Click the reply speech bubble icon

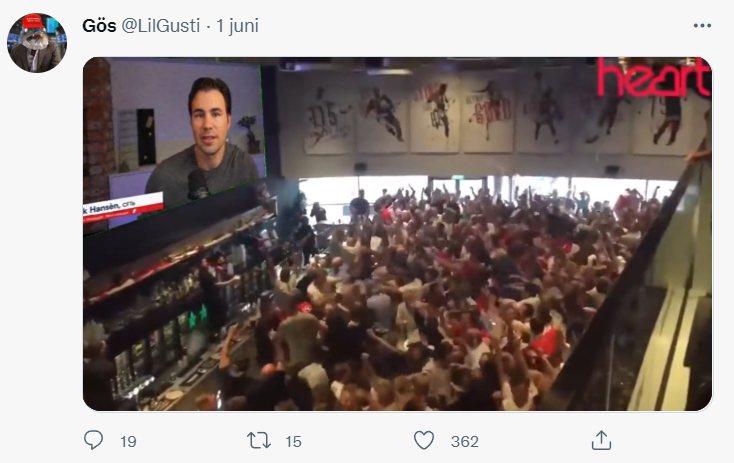coord(93,440)
